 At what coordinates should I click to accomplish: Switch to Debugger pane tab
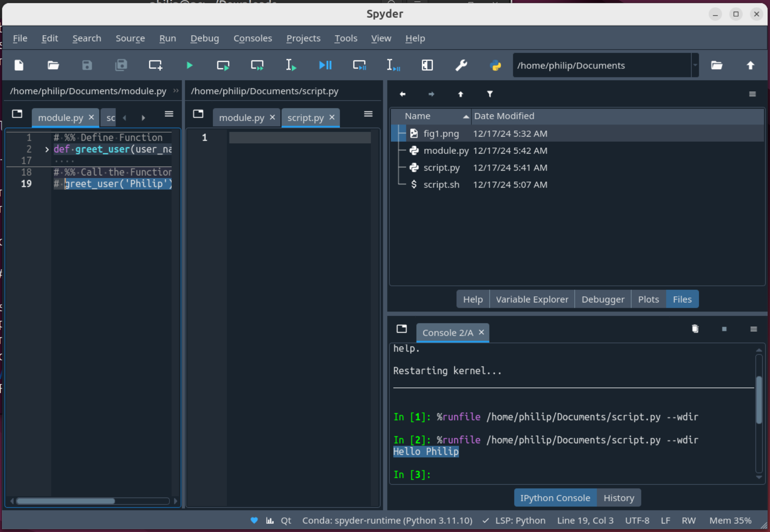603,299
